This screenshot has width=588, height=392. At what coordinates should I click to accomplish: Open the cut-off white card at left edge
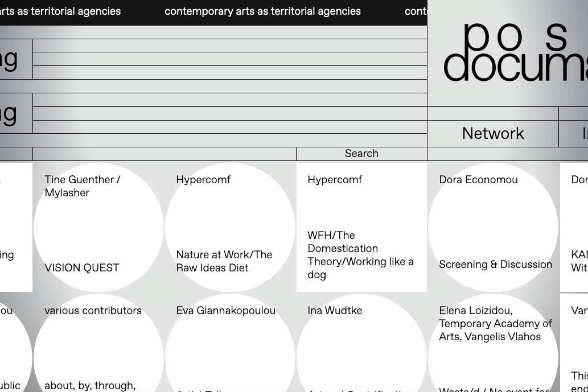15,228
